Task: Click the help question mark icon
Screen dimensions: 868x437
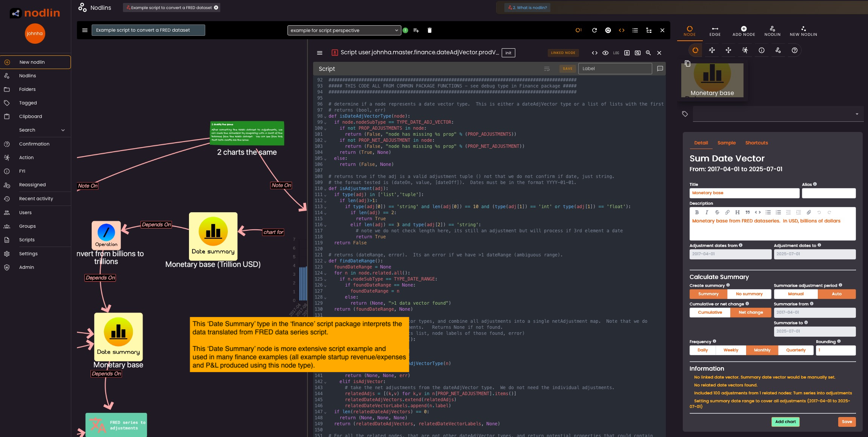Action: (794, 50)
